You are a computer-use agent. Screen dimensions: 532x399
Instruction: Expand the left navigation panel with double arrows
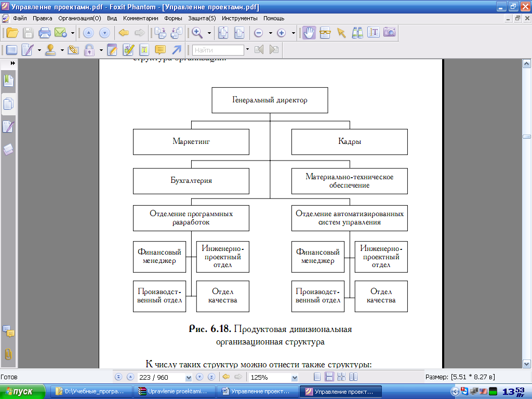[12, 63]
